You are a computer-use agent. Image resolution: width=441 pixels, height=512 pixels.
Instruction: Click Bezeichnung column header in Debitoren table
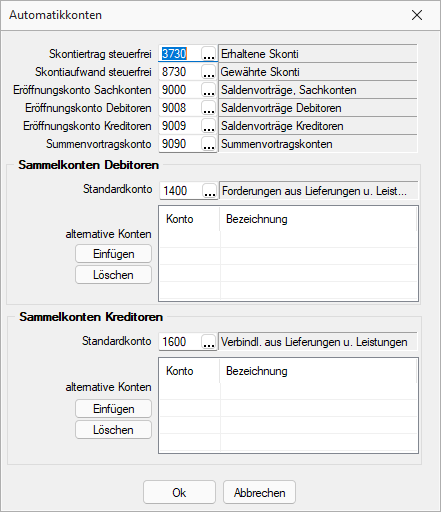pos(318,219)
